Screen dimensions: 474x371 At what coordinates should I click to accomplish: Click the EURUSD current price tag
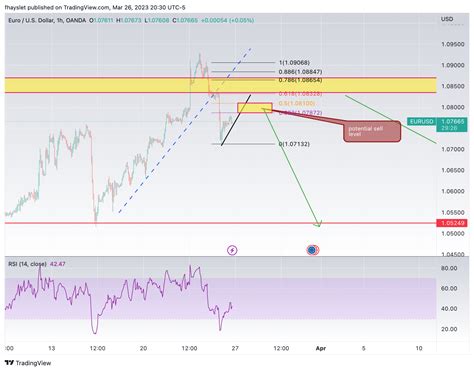437,125
